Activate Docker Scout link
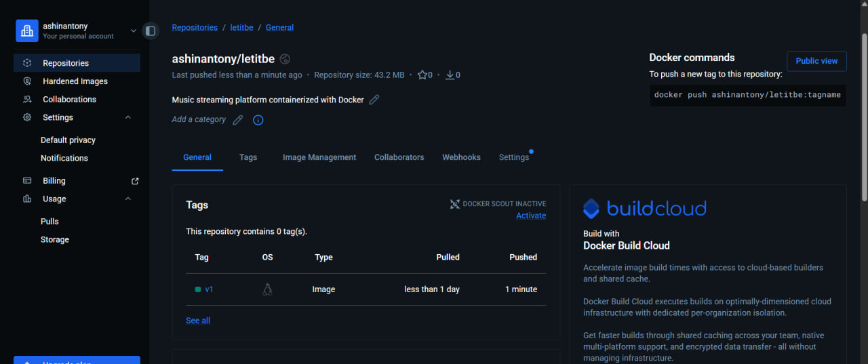The height and width of the screenshot is (364, 868). 531,216
